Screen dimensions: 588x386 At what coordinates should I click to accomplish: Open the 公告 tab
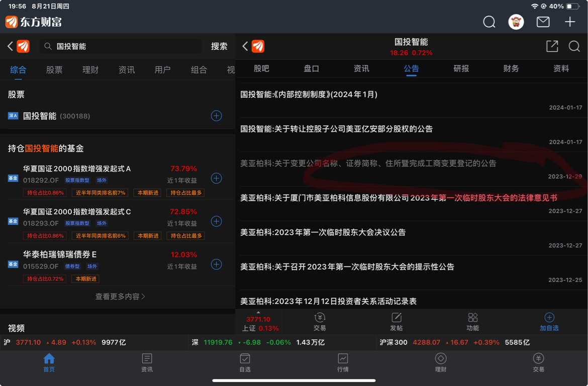point(412,69)
